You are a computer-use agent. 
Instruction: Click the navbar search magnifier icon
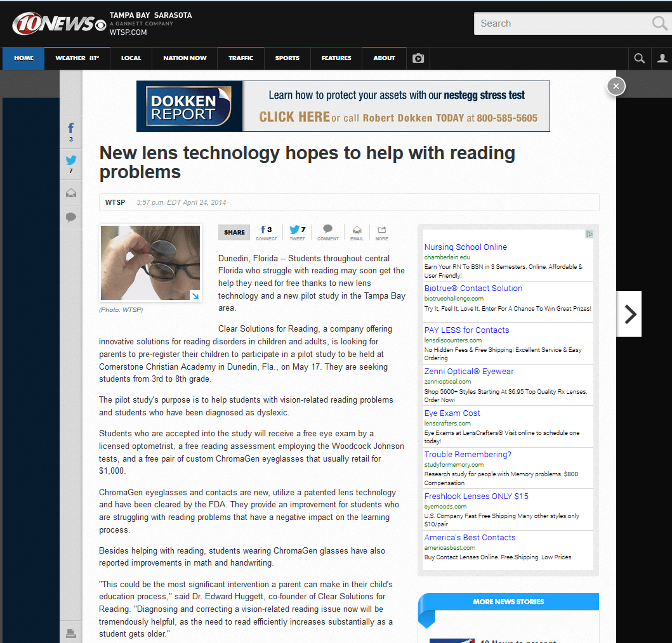[x=639, y=58]
